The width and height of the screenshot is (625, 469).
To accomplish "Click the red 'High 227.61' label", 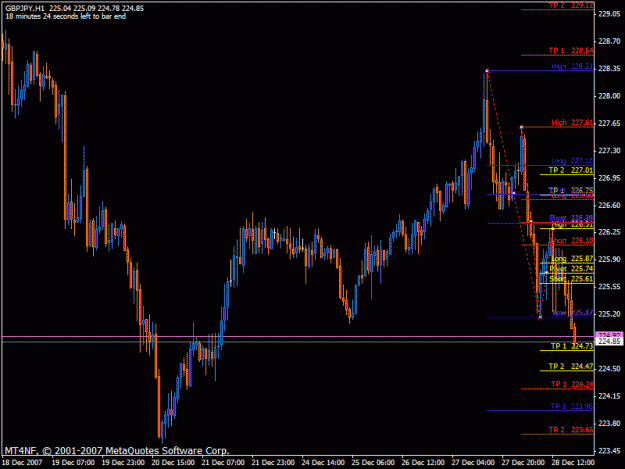I will (572, 122).
